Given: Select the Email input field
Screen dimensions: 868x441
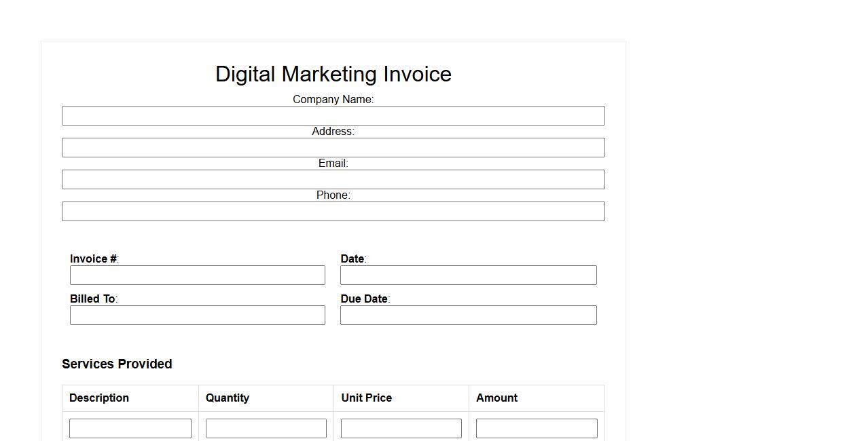Looking at the screenshot, I should (x=333, y=180).
